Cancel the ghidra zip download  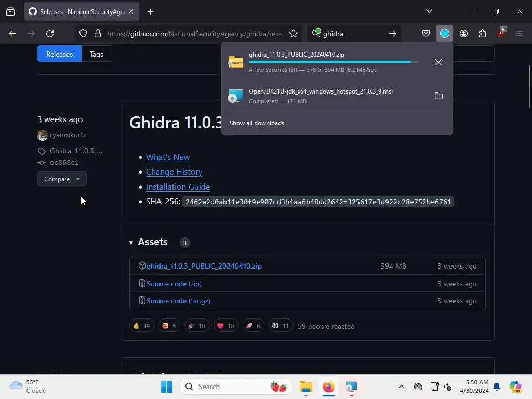click(438, 62)
